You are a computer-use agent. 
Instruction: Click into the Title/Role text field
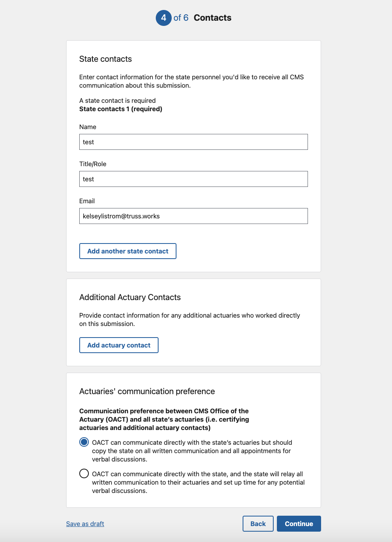pos(193,179)
